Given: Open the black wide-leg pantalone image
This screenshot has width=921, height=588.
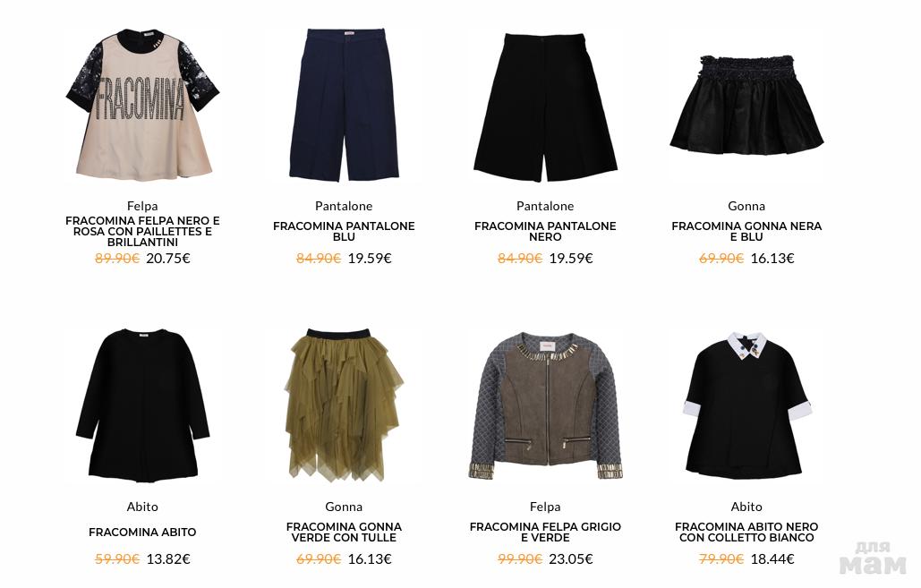Looking at the screenshot, I should click(545, 107).
